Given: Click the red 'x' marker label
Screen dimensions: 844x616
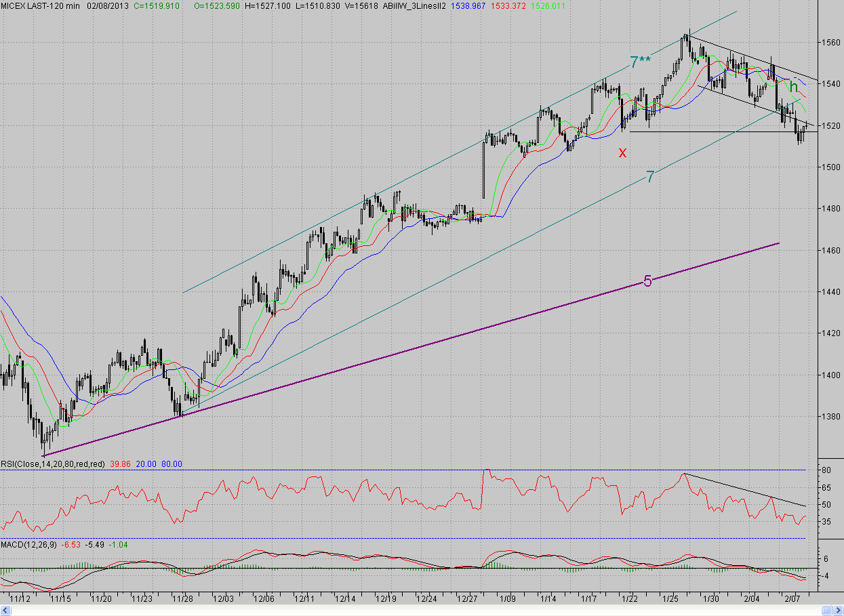Looking at the screenshot, I should pyautogui.click(x=622, y=152).
